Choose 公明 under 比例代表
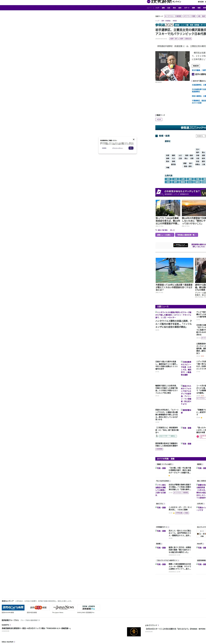Screen dimensions: 206x644 (183, 179)
